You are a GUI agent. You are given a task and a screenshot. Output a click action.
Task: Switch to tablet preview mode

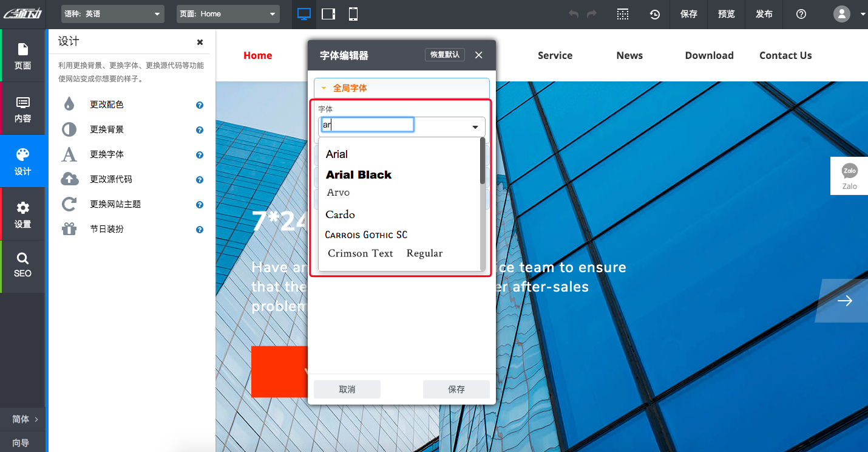point(328,14)
